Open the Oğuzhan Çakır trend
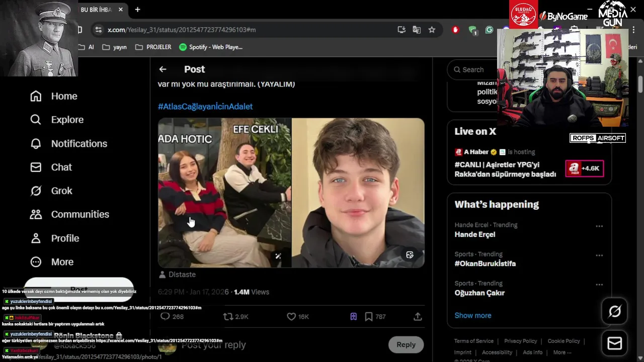The image size is (644, 362). coord(479,293)
